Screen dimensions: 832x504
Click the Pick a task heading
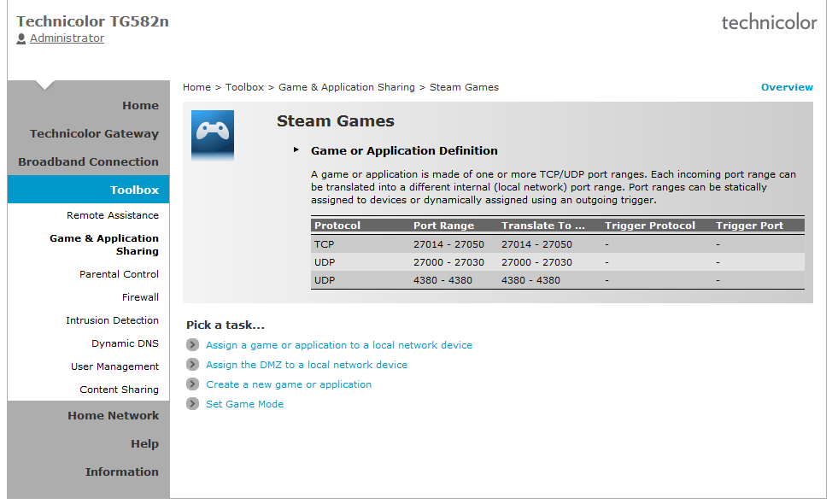tap(226, 325)
